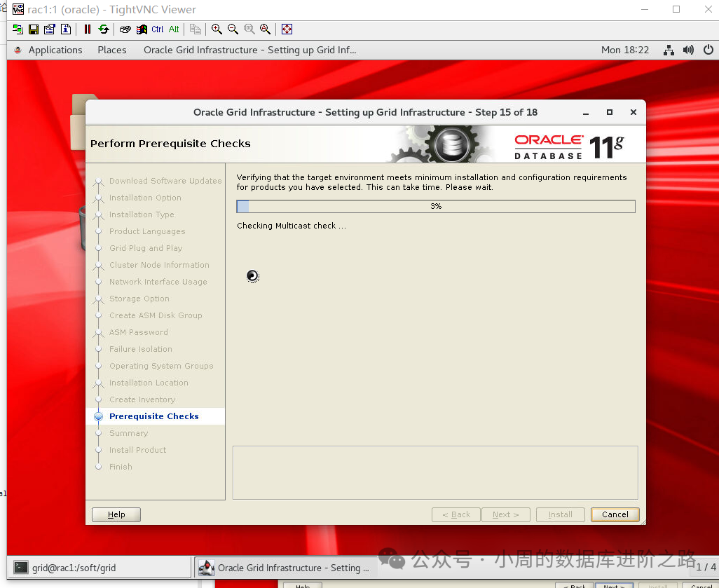Select the Cluster Node Information step
The width and height of the screenshot is (719, 588).
click(159, 265)
